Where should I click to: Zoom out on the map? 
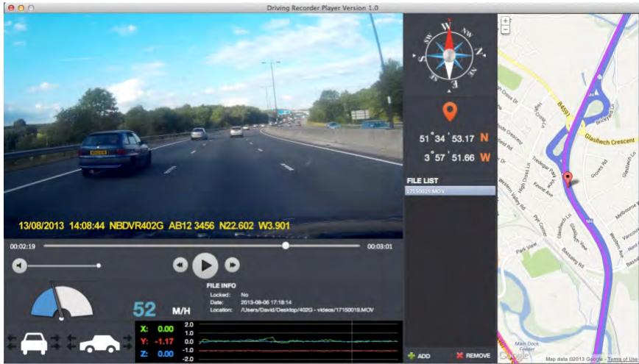[505, 29]
